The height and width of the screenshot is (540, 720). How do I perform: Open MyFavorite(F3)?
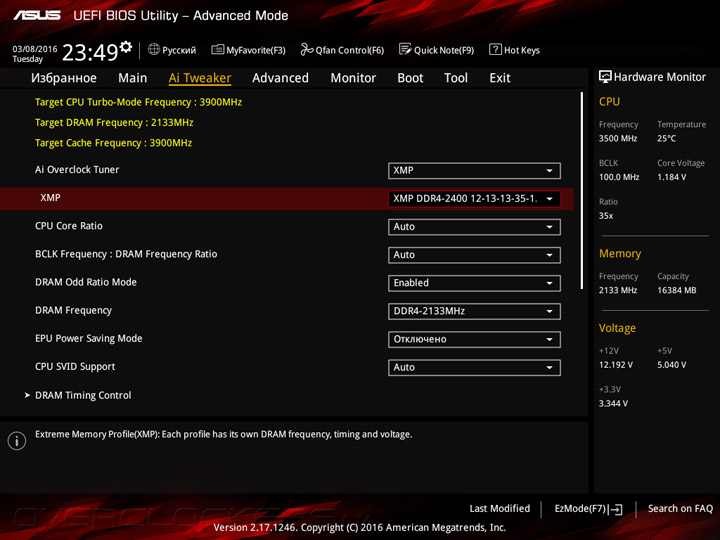(248, 50)
